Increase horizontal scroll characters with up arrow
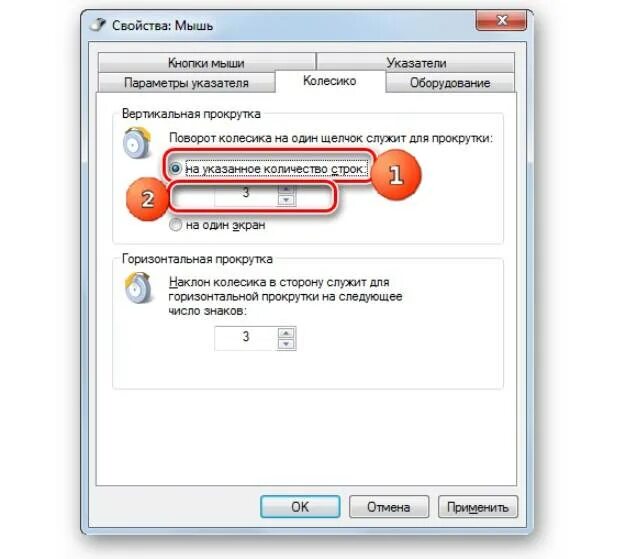 286,333
